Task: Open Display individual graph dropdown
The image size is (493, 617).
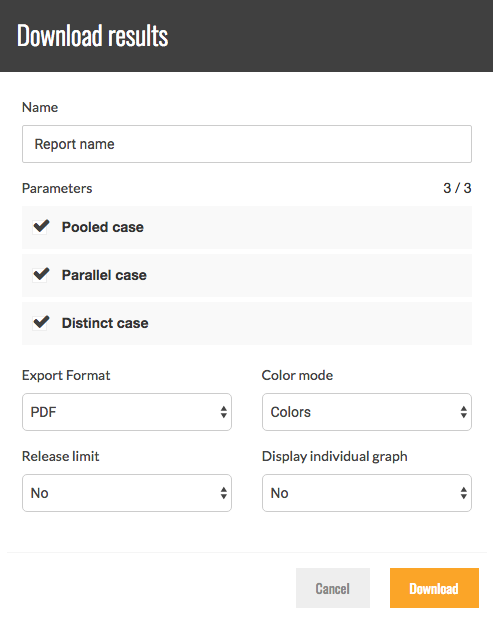Action: 367,493
